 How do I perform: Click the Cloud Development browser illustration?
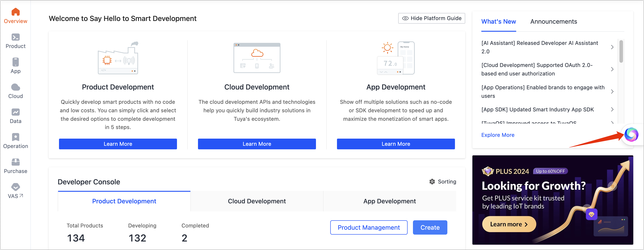(x=257, y=58)
